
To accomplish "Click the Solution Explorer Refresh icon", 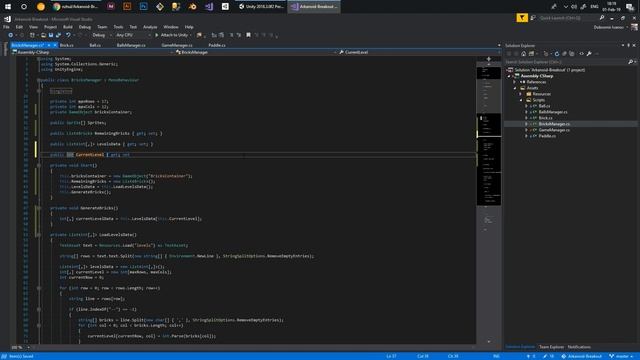I will (x=557, y=54).
